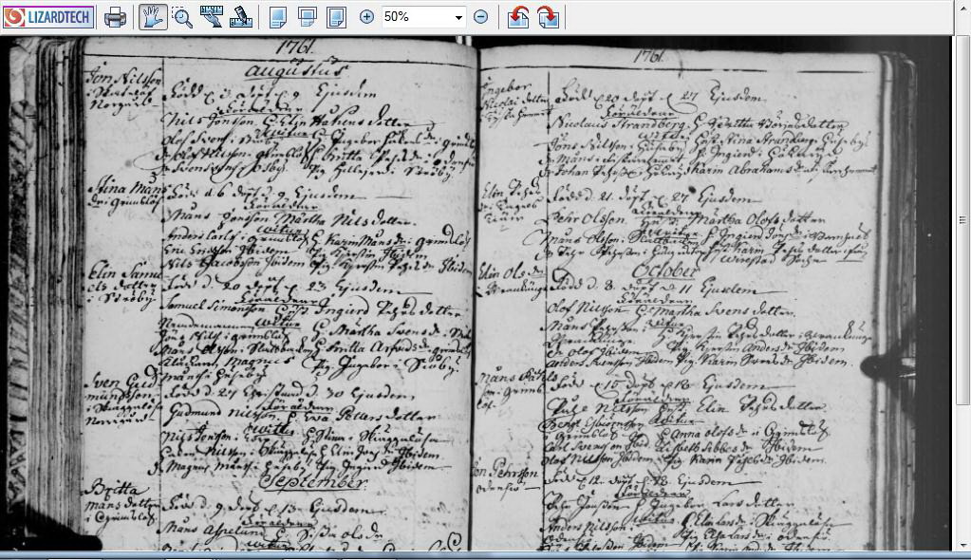This screenshot has height=560, width=971.
Task: Click inside the zoom percentage field
Action: coord(415,17)
